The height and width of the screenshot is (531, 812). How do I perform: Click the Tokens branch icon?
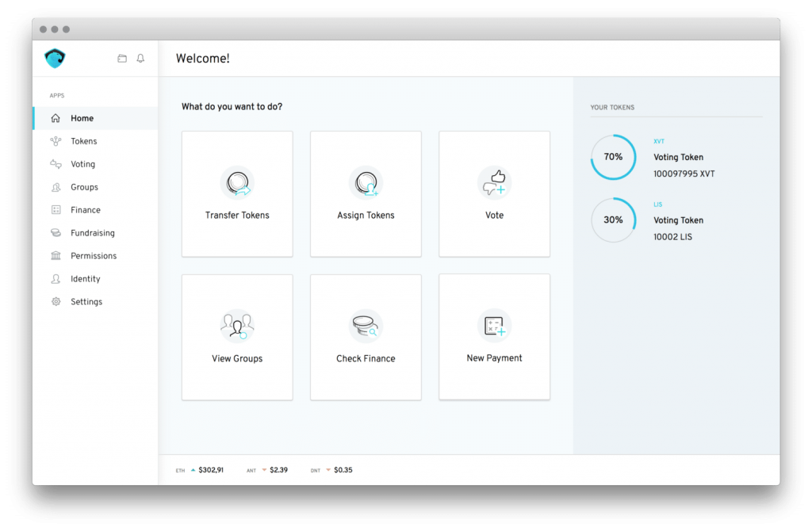[56, 141]
